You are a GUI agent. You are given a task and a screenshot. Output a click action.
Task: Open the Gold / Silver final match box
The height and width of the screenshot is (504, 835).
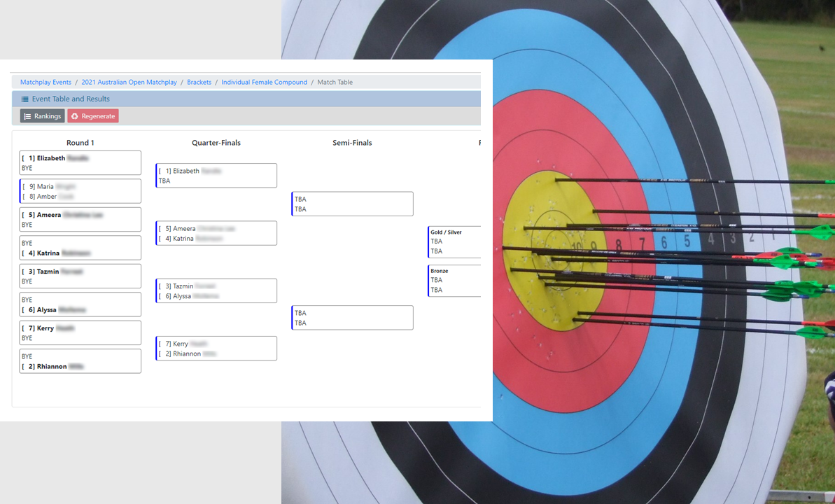454,242
